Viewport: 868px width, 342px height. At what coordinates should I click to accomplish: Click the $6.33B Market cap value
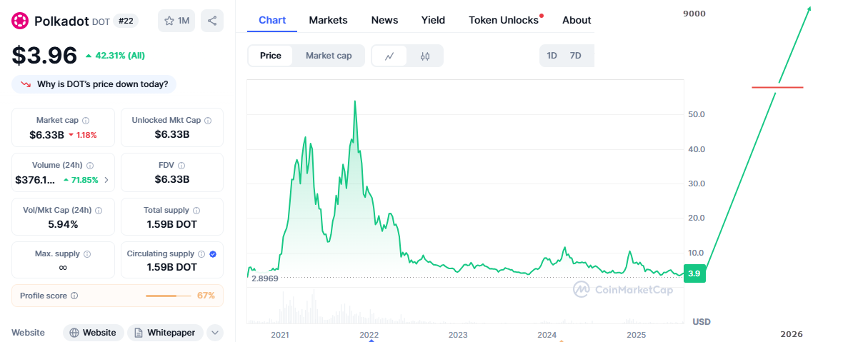coord(46,134)
